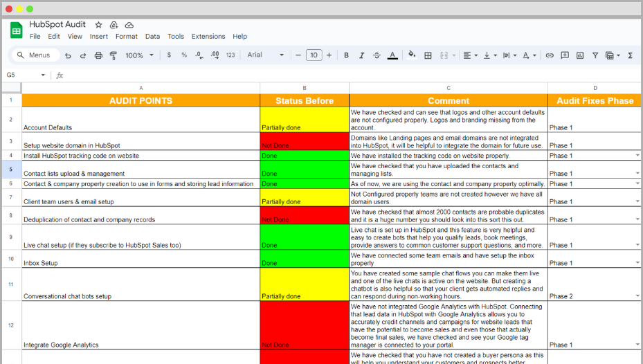Expand the merge cells dropdown arrow

(x=454, y=55)
